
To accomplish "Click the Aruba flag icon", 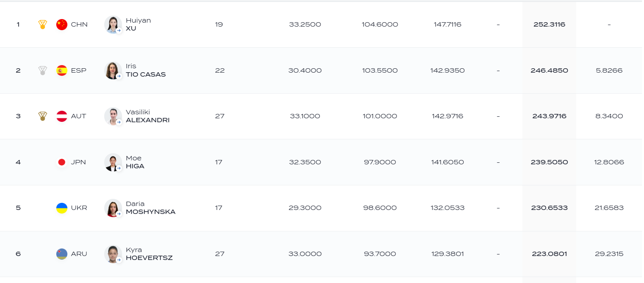I will point(62,254).
